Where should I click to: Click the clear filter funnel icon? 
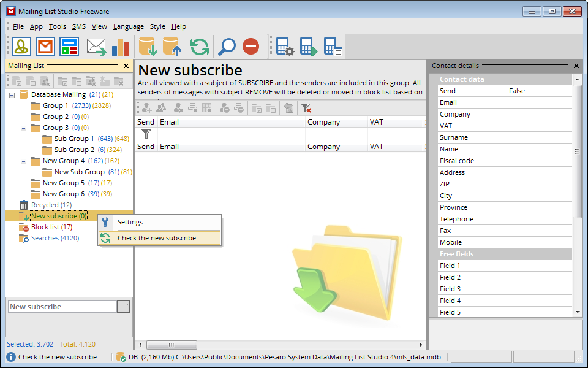click(306, 108)
